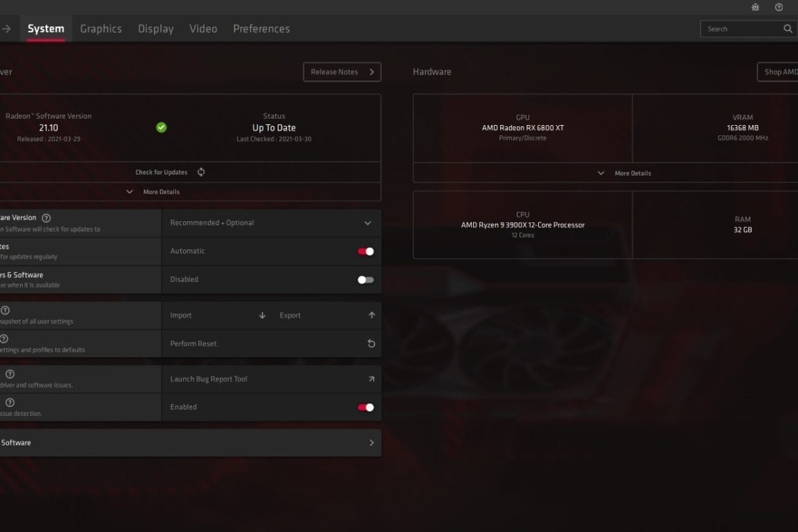Image resolution: width=798 pixels, height=532 pixels.
Task: Open the Graphics tab
Action: pos(101,29)
